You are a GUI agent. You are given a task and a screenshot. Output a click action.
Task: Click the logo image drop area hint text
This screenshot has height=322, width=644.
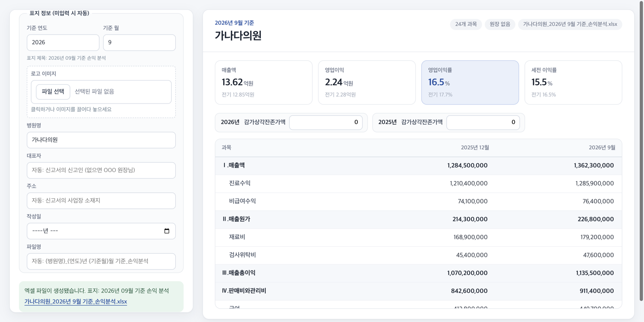71,109
